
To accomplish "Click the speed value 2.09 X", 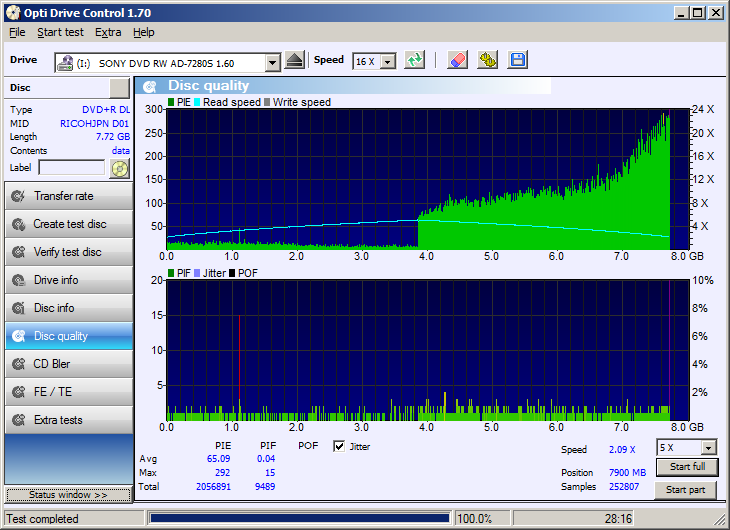I will [622, 449].
